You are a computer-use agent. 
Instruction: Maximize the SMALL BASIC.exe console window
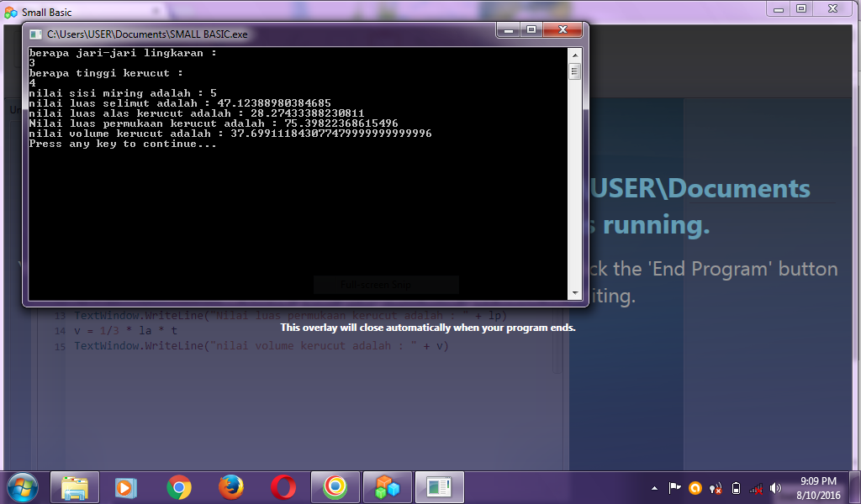click(x=531, y=29)
